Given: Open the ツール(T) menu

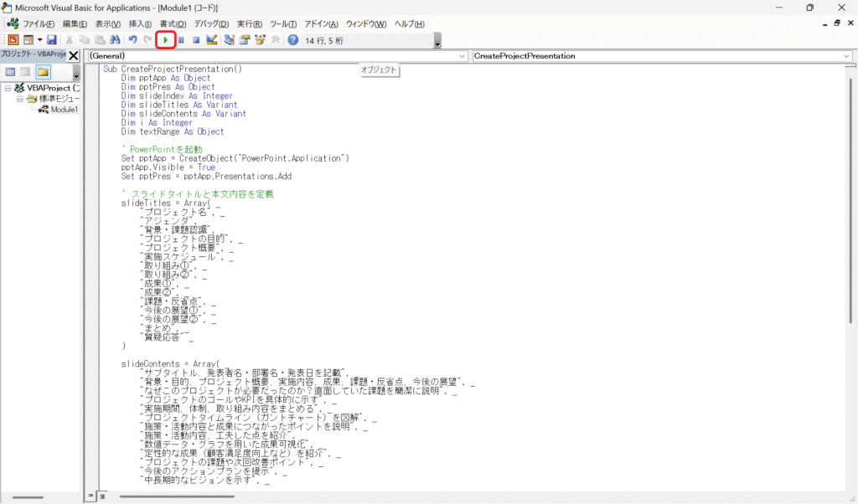Looking at the screenshot, I should pyautogui.click(x=283, y=24).
